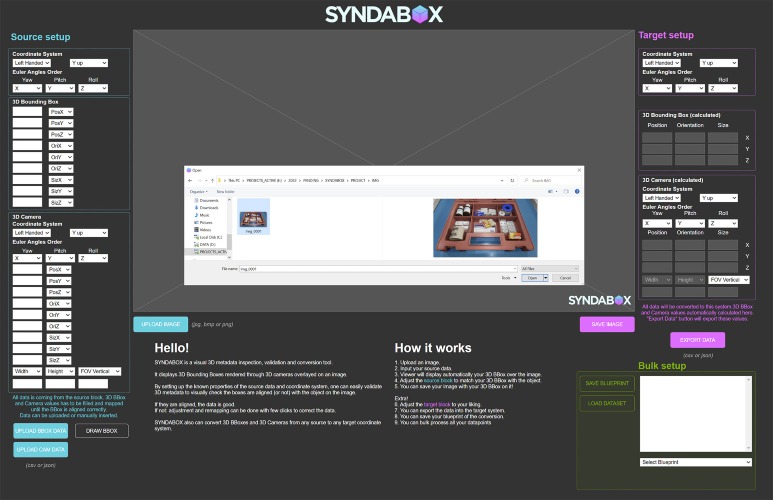Click the LOAD DATASET button
Viewport: 773px width, 500px height.
607,403
